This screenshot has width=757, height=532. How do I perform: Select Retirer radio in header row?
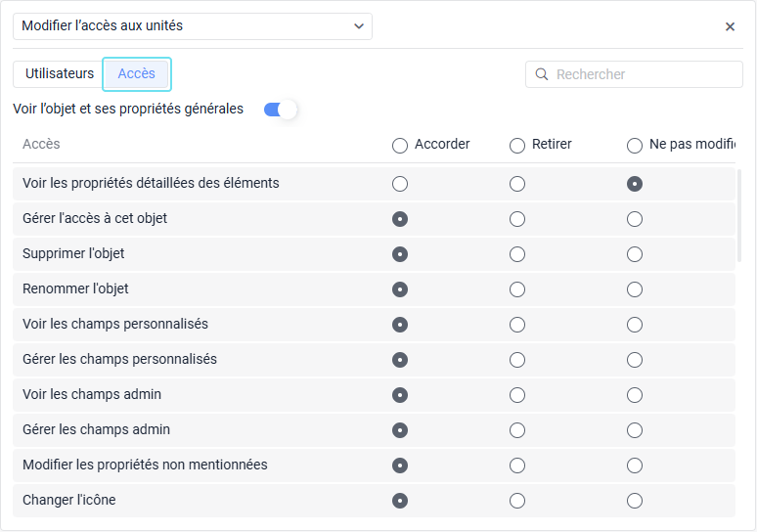tap(517, 146)
